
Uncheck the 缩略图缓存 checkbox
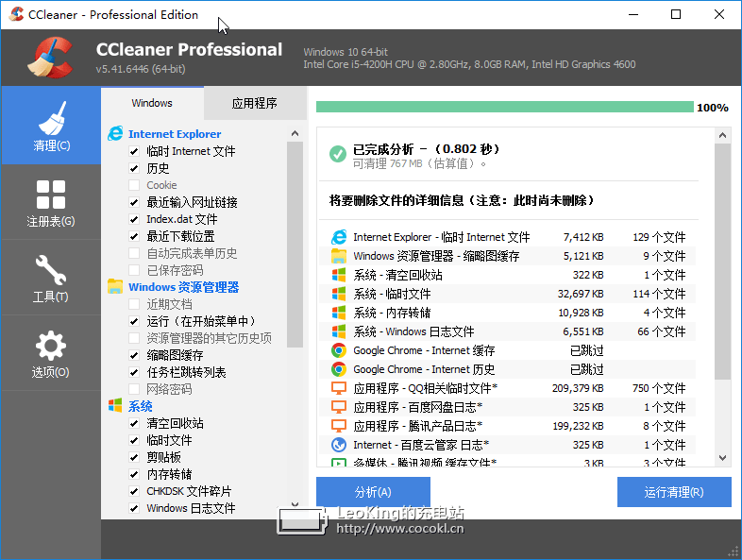click(134, 355)
